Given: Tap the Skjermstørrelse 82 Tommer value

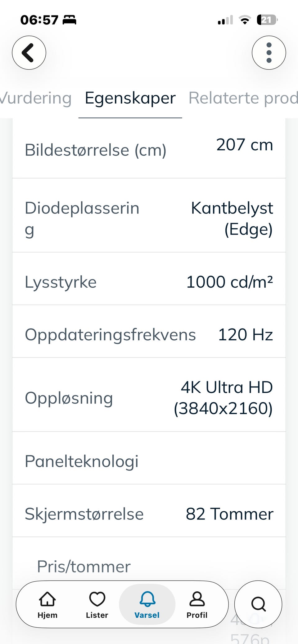Looking at the screenshot, I should [229, 514].
